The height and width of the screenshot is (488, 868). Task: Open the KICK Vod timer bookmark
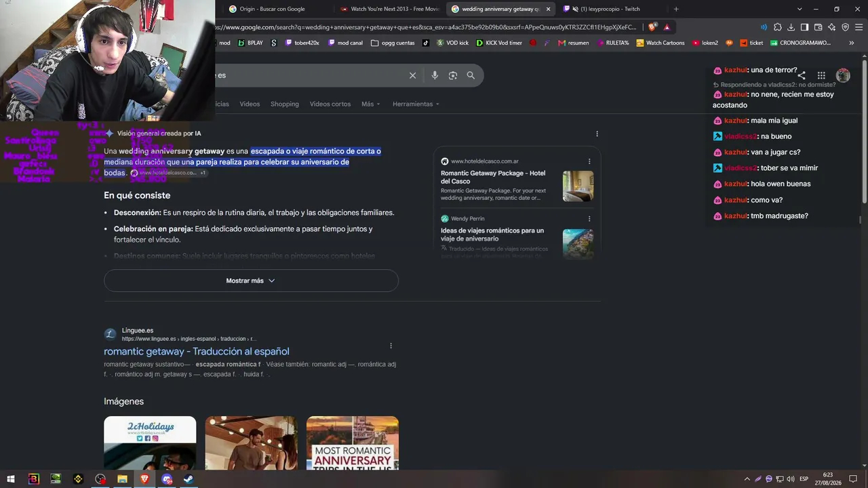pos(499,43)
